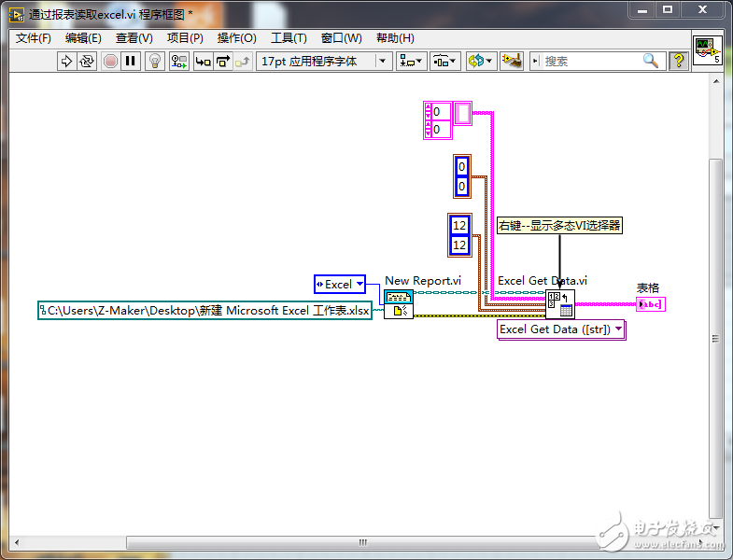Maximize the block diagram window

pyautogui.click(x=668, y=10)
